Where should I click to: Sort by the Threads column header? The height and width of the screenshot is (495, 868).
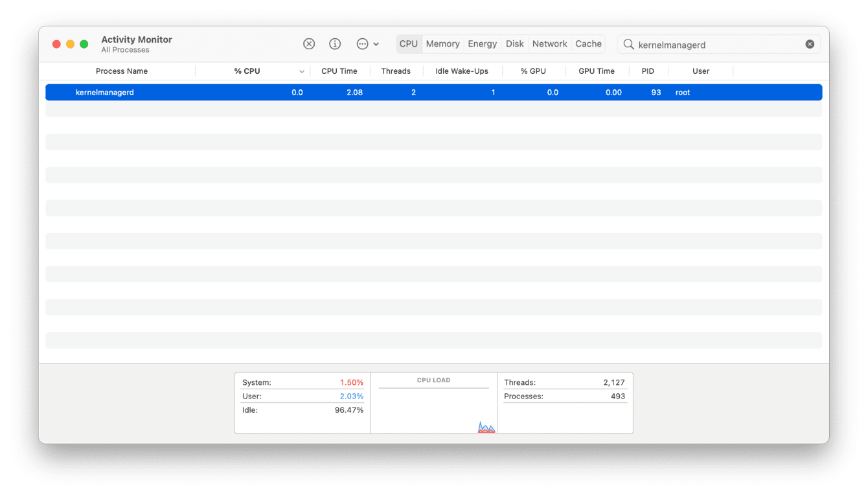(x=396, y=71)
